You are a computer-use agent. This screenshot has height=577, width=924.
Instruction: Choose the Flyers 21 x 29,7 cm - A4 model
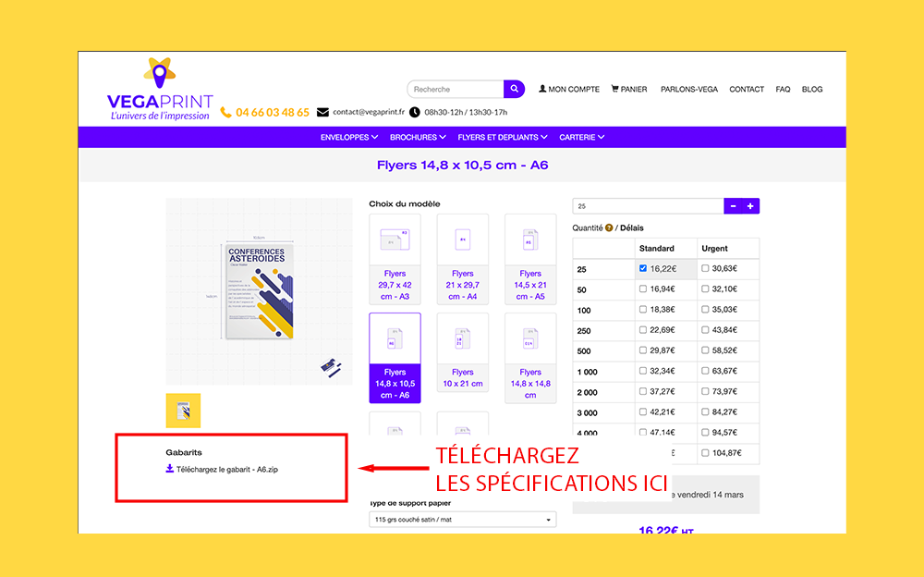tap(463, 259)
